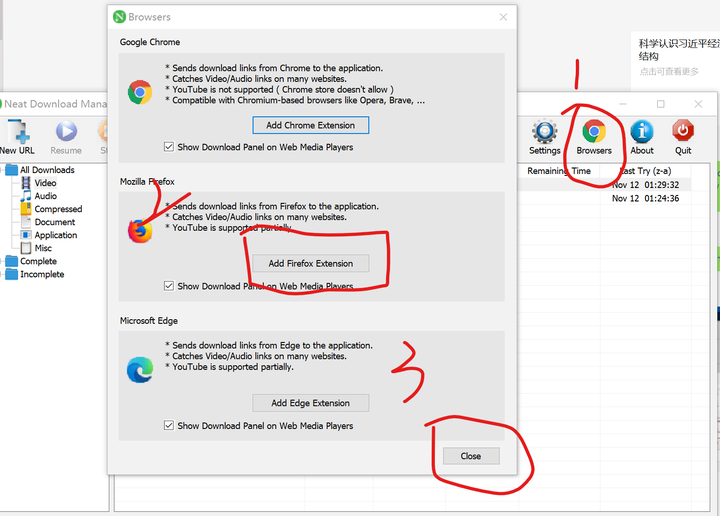Select the Compressed category
Image resolution: width=720 pixels, height=516 pixels.
tap(58, 209)
